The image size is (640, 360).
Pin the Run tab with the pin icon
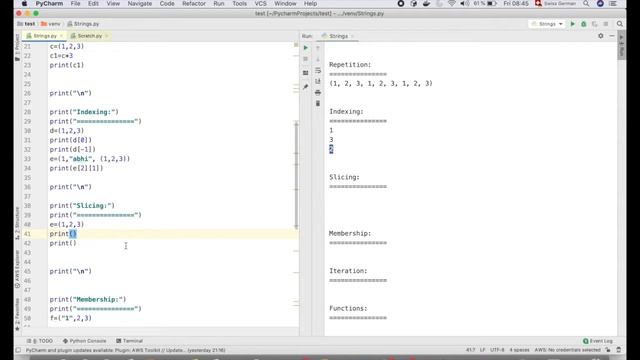306,87
